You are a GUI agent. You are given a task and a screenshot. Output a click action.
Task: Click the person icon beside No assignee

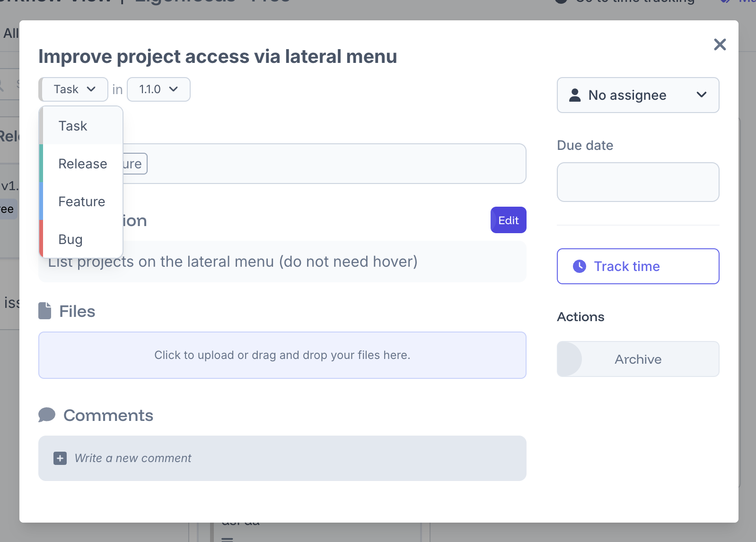[575, 95]
